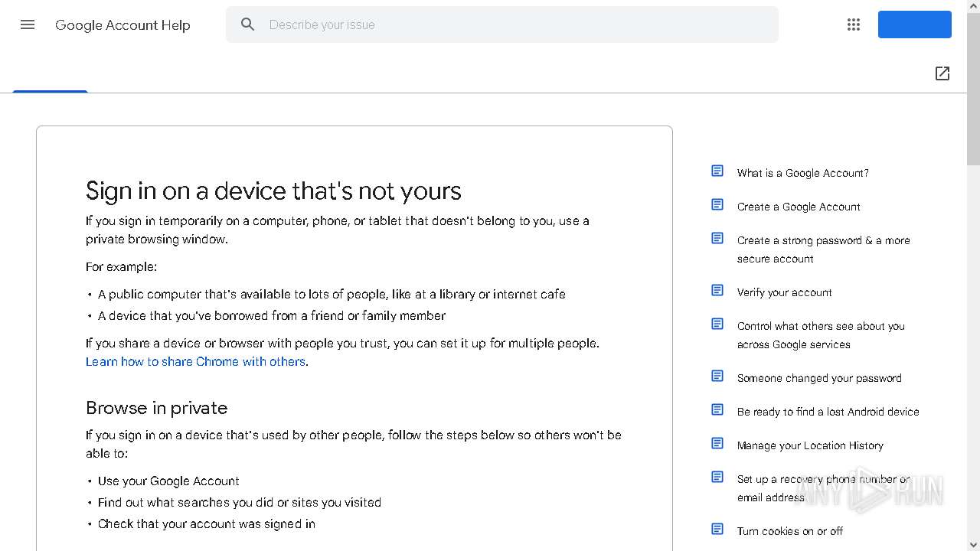Click the article icon beside 'Verify your account'
This screenshot has height=551, width=980.
(717, 290)
